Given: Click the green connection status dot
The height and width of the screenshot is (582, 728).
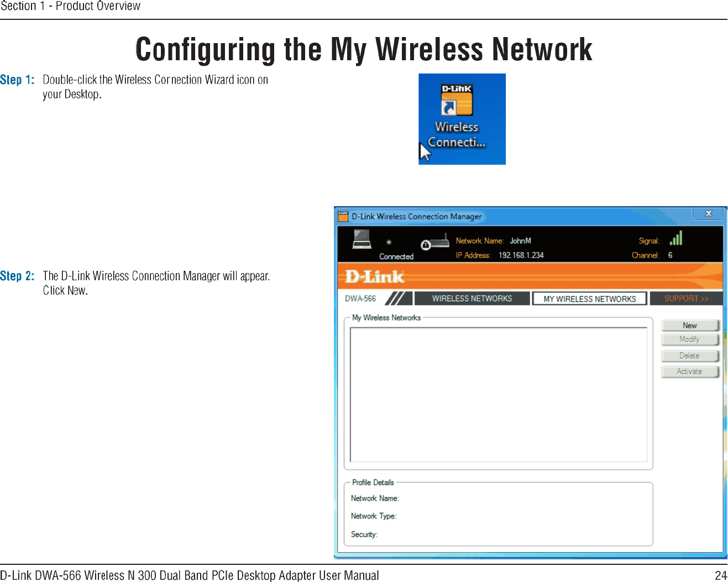Looking at the screenshot, I should click(389, 242).
